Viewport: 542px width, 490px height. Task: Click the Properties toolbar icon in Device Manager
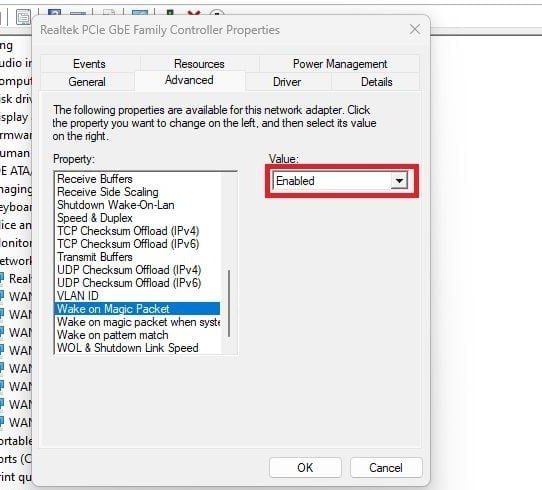23,17
